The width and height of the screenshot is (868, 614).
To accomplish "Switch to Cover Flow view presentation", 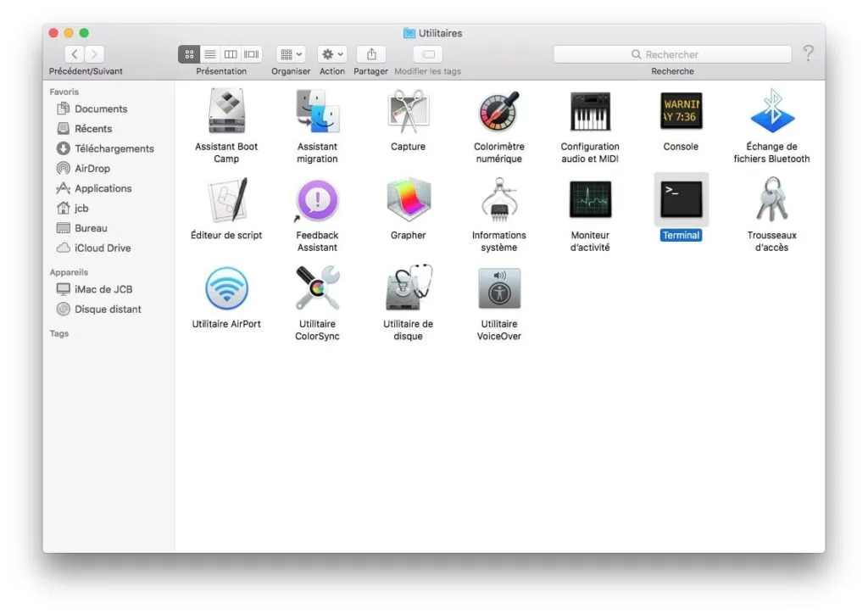I will tap(251, 54).
